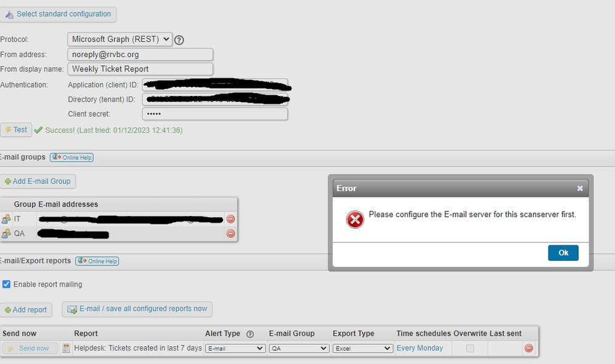The width and height of the screenshot is (615, 364).
Task: Delete the Helpdesk report row via red minus icon
Action: click(528, 348)
